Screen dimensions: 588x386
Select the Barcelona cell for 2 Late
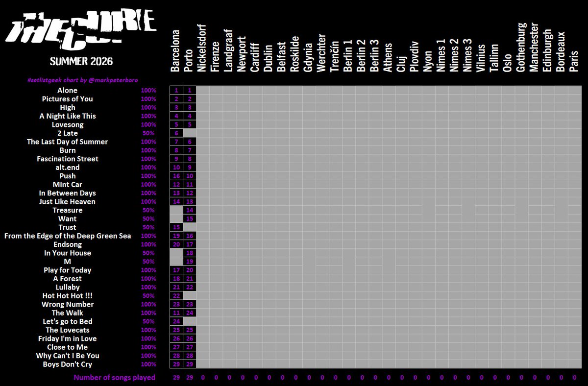pos(176,133)
